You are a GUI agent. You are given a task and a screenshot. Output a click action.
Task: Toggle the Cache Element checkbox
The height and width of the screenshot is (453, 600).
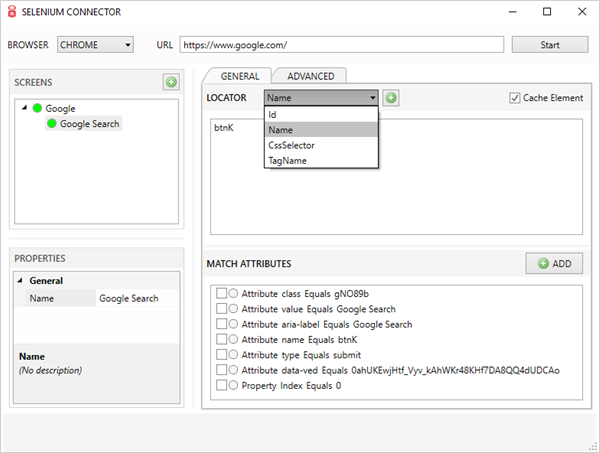coord(514,98)
